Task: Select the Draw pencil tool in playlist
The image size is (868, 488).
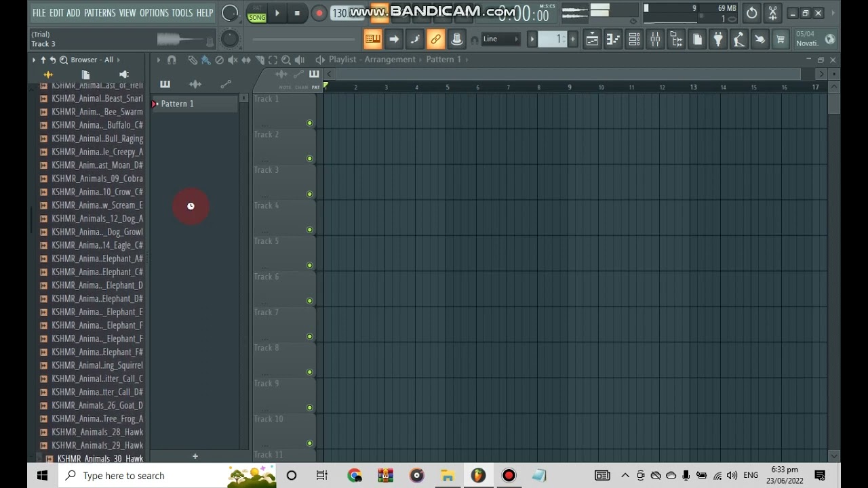Action: (193, 60)
